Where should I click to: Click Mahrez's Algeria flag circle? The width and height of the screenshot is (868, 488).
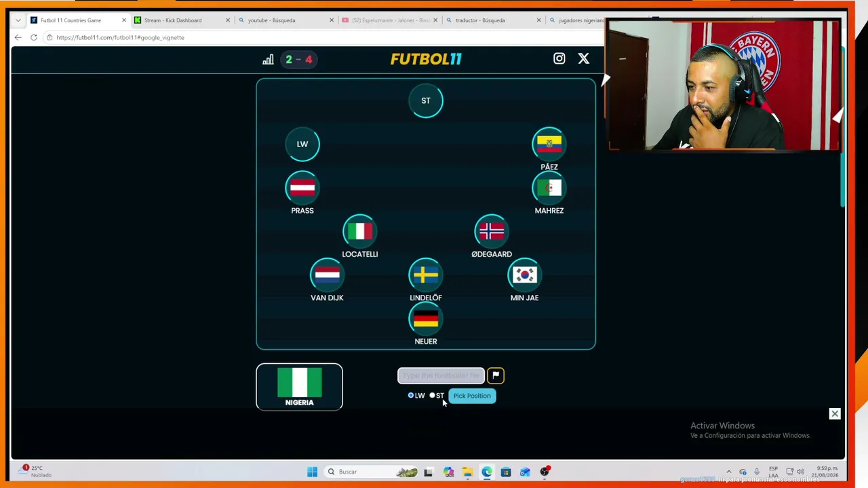click(549, 188)
